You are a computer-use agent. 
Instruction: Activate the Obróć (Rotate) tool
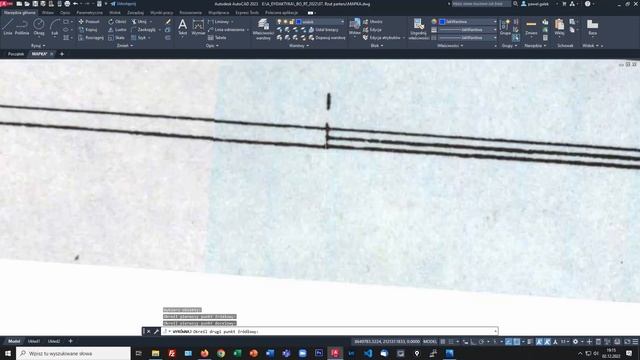tap(117, 22)
